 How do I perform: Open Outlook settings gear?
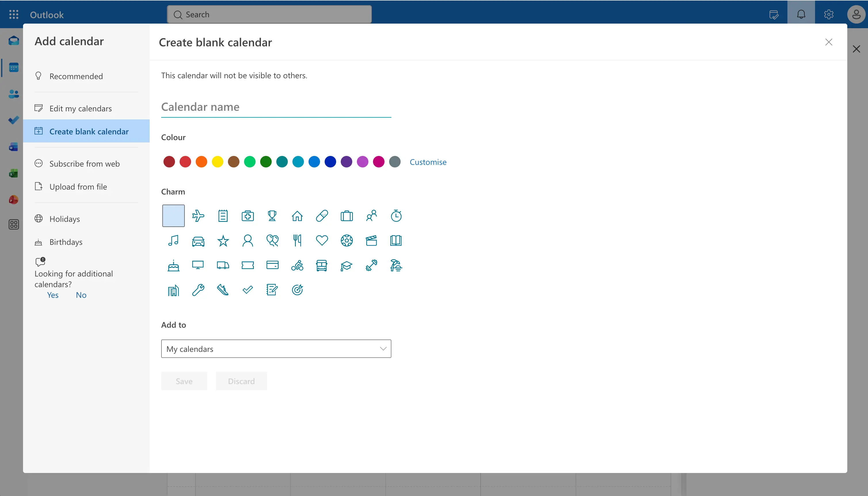pos(829,14)
